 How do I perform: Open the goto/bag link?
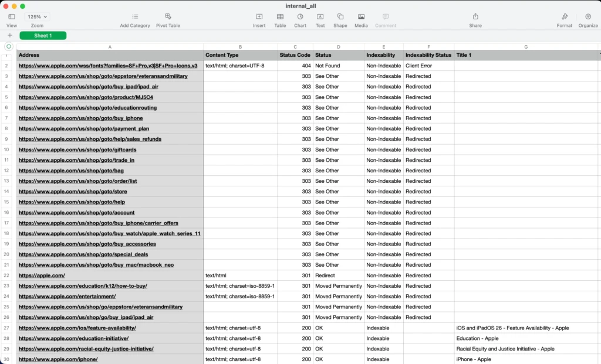point(71,171)
